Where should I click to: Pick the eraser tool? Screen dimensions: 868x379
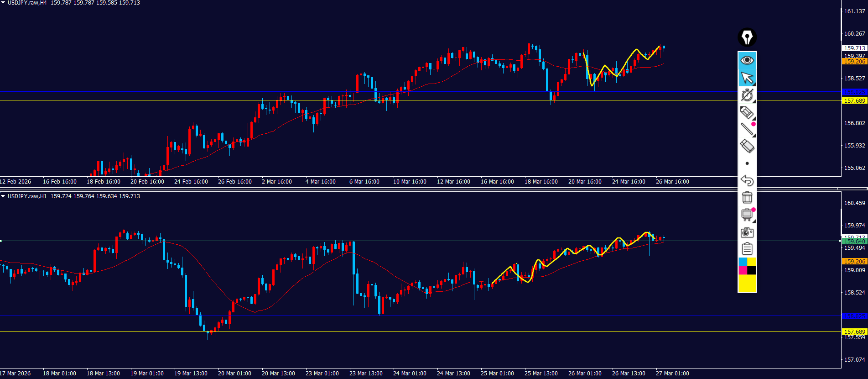click(747, 146)
